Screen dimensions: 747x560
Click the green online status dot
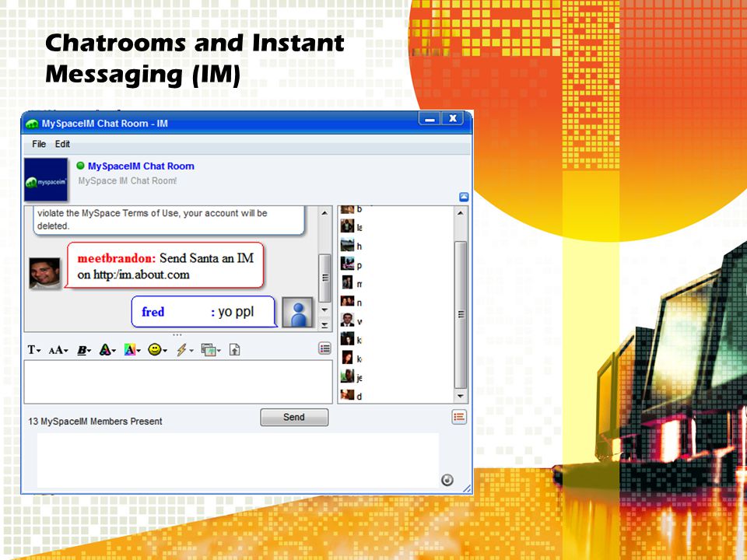(80, 166)
